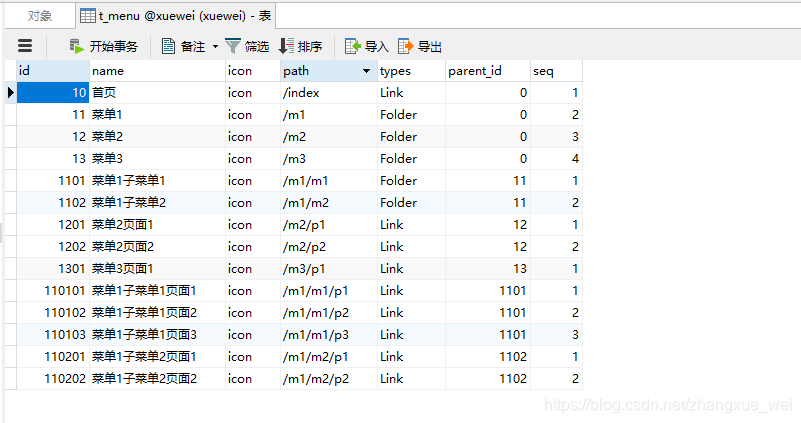This screenshot has height=423, width=801.
Task: Expand the 备注 dropdown arrow
Action: tap(215, 46)
